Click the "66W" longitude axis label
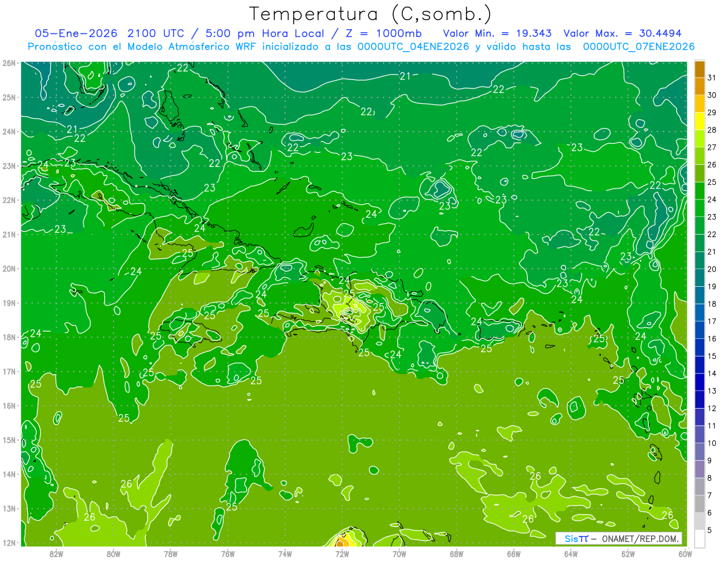This screenshot has height=562, width=728. [513, 553]
